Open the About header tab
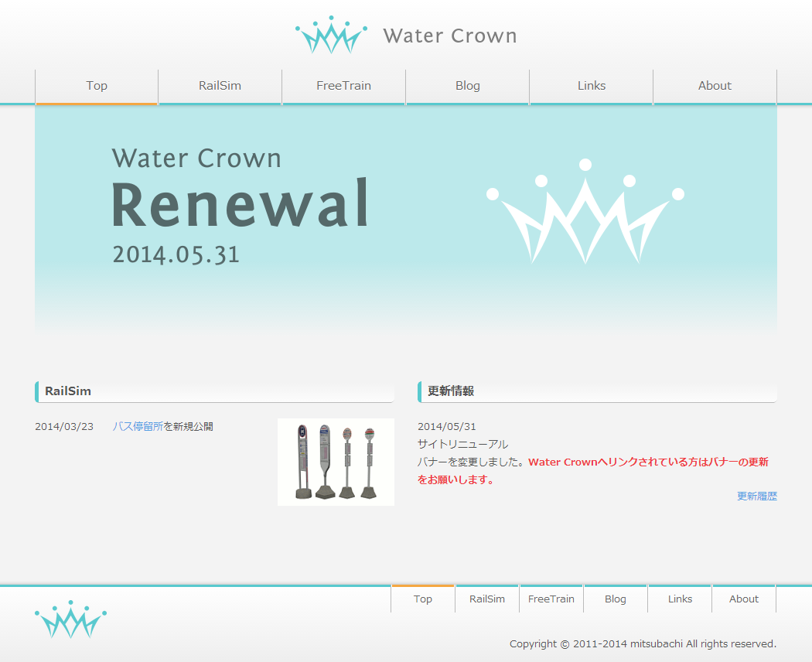 pos(715,86)
